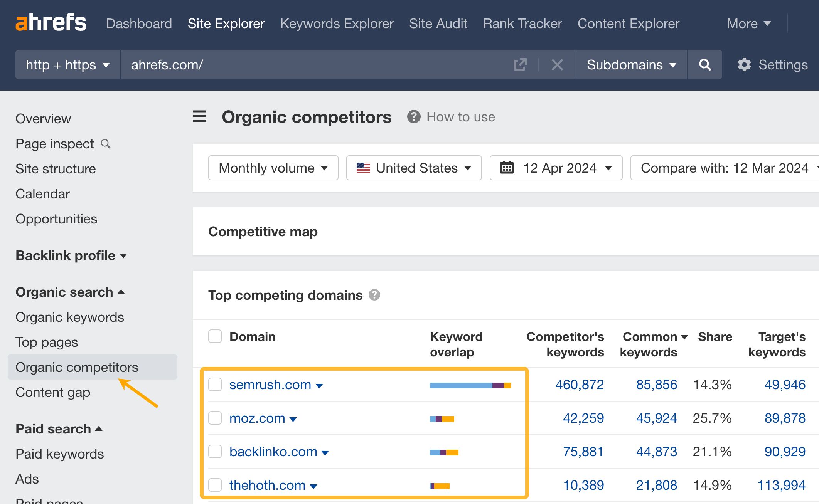
Task: Open the More menu
Action: click(x=748, y=23)
